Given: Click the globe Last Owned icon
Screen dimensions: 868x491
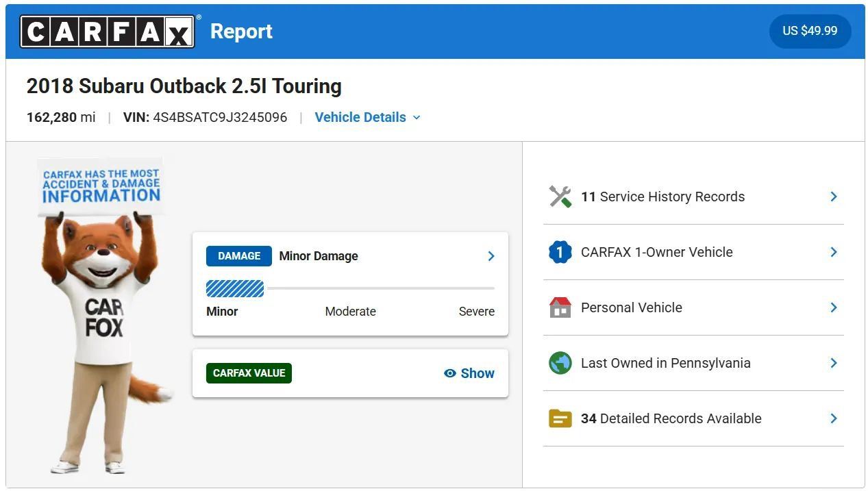Looking at the screenshot, I should (560, 363).
